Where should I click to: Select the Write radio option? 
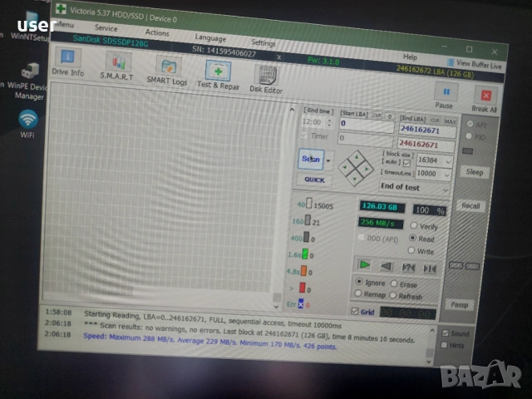pos(411,250)
